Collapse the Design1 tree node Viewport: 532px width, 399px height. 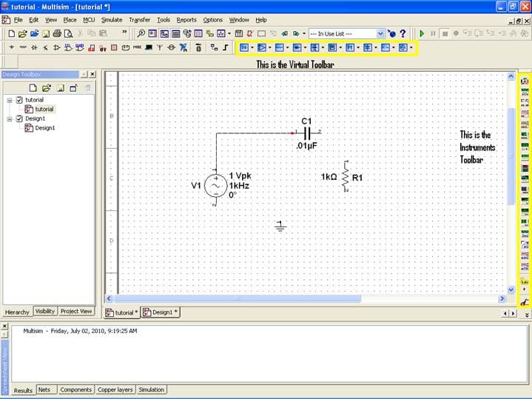coord(9,118)
